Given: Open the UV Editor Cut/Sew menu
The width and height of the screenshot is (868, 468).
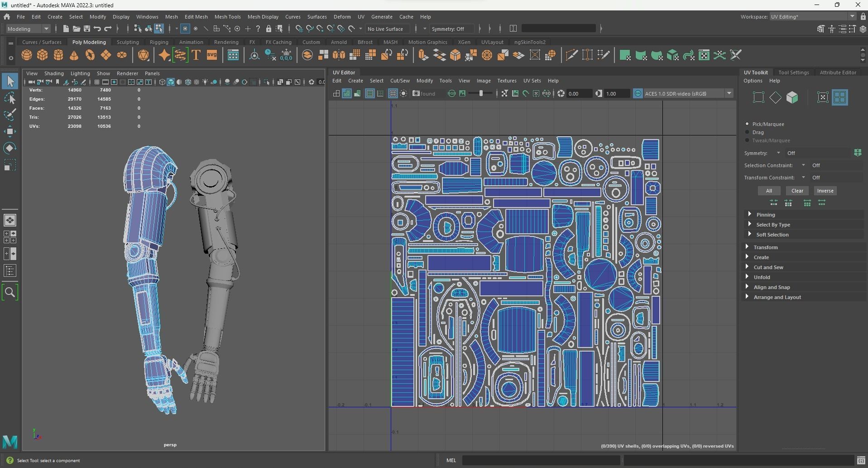Looking at the screenshot, I should (400, 81).
